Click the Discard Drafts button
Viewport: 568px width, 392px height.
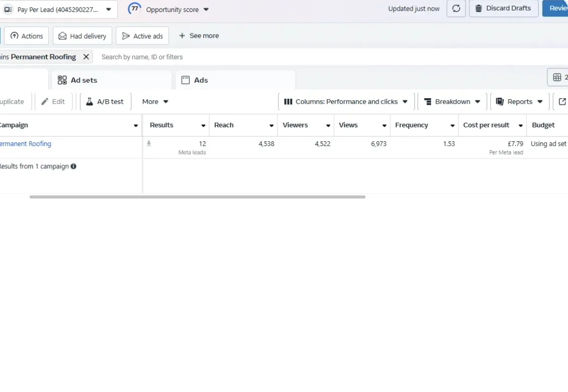[503, 9]
